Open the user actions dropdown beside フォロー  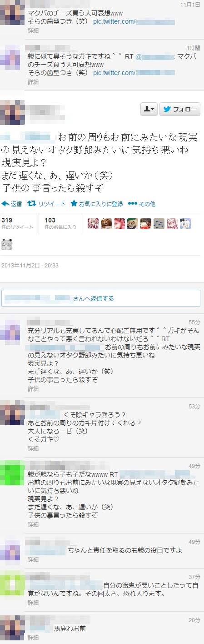coord(149,109)
